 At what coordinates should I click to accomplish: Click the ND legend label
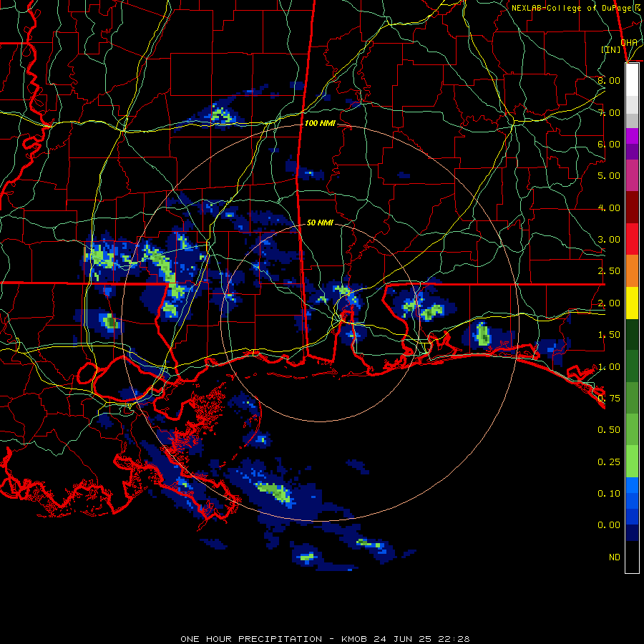[615, 557]
